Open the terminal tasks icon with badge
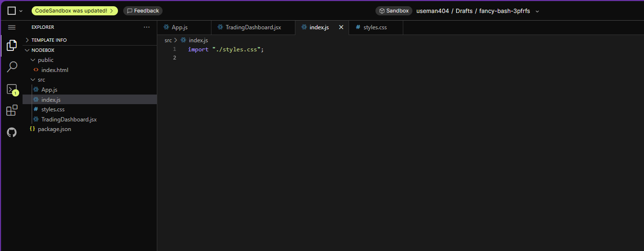 (x=12, y=89)
